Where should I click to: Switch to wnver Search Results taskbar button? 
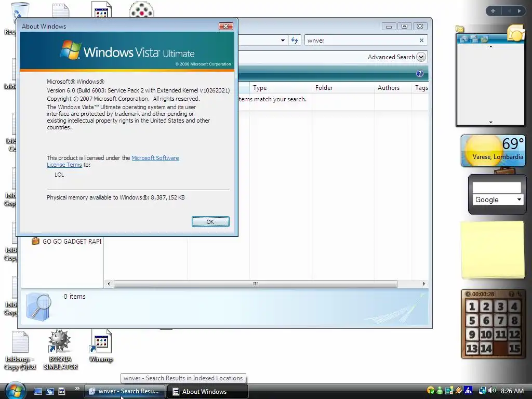(124, 391)
